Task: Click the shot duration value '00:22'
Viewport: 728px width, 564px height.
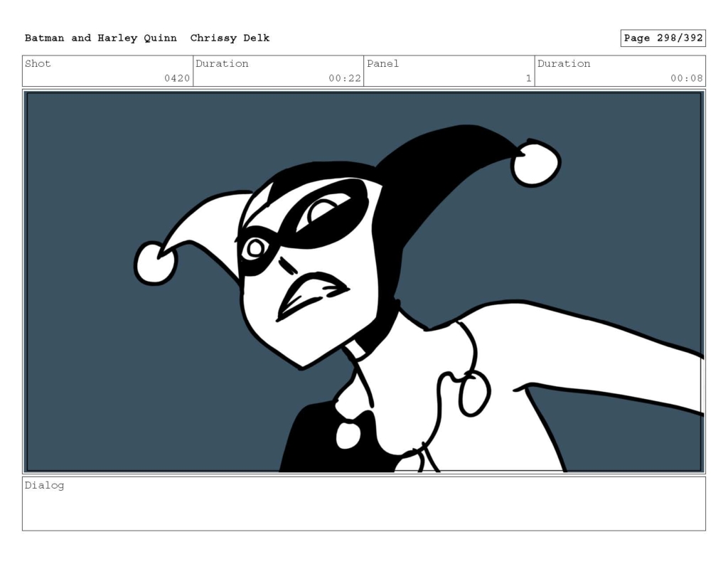Action: [x=345, y=78]
